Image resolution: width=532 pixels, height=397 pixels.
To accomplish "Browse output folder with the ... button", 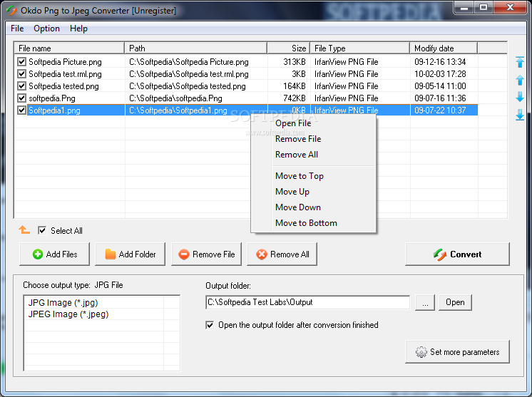I will click(x=425, y=302).
